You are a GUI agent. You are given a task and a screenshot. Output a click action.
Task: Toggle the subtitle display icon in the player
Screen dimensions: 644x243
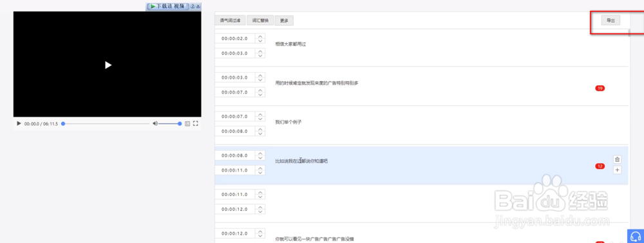point(187,123)
